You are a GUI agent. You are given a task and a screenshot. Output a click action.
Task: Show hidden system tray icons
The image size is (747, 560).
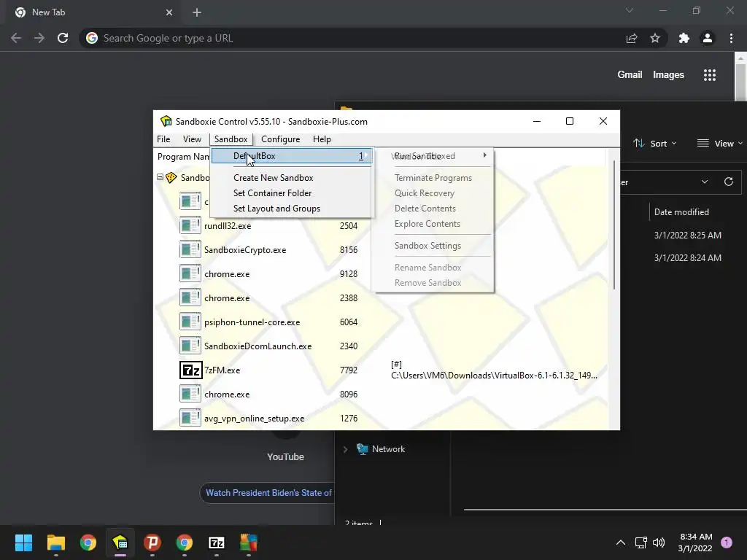click(x=621, y=542)
